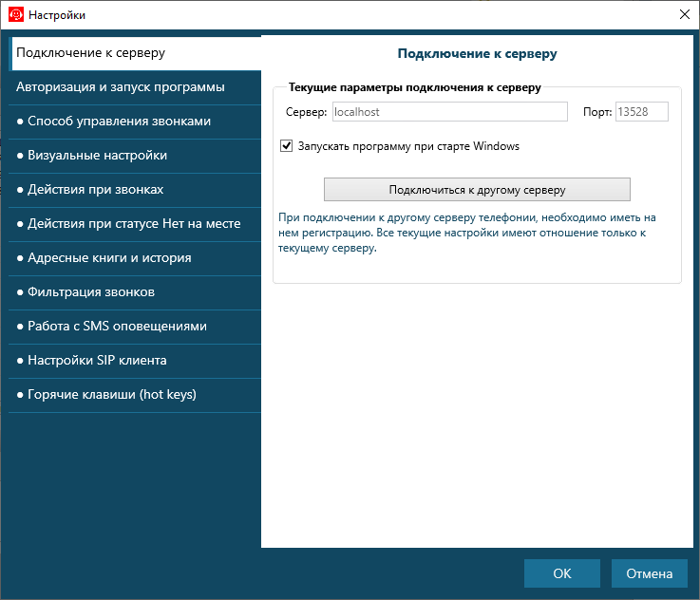Click Подключиться к другому серверу button
Image resolution: width=700 pixels, height=600 pixels.
[477, 190]
